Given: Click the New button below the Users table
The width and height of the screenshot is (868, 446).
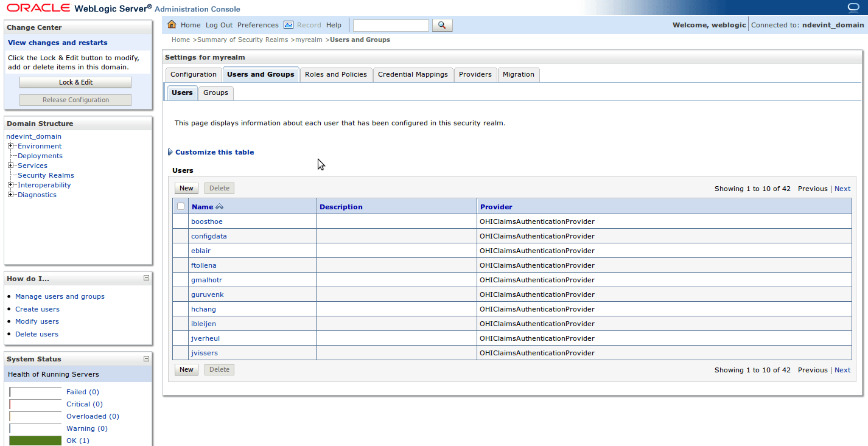Looking at the screenshot, I should point(186,369).
